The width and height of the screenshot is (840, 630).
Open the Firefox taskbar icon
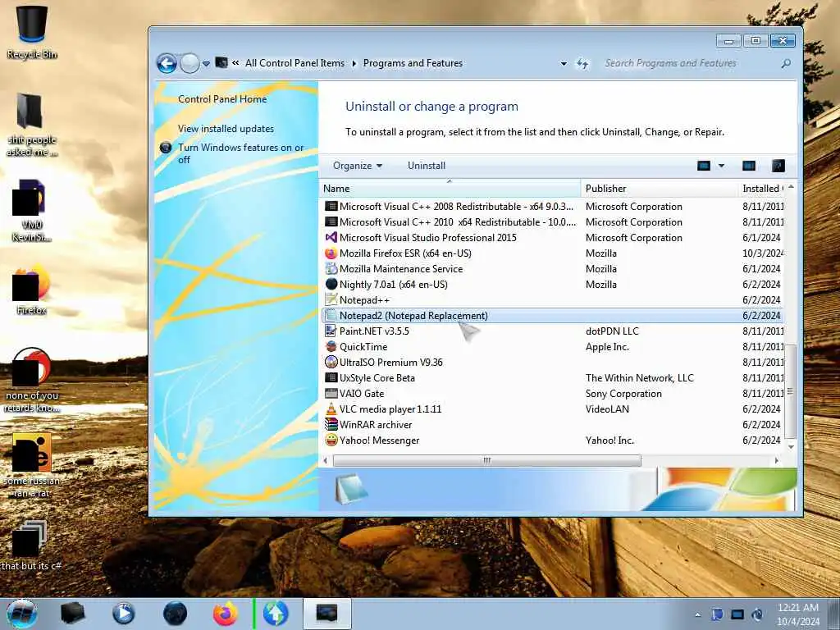tap(225, 614)
